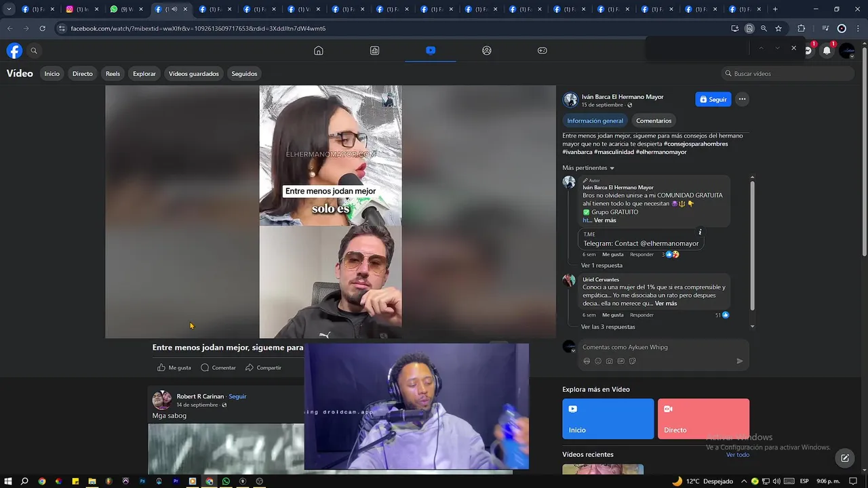Screen dimensions: 868x488
Task: Click Comentar below the video
Action: click(218, 367)
